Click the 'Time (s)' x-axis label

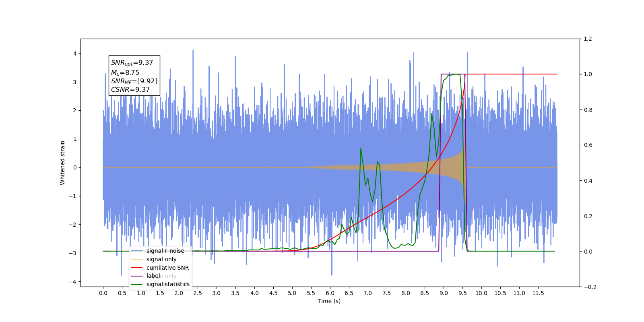[x=329, y=301]
